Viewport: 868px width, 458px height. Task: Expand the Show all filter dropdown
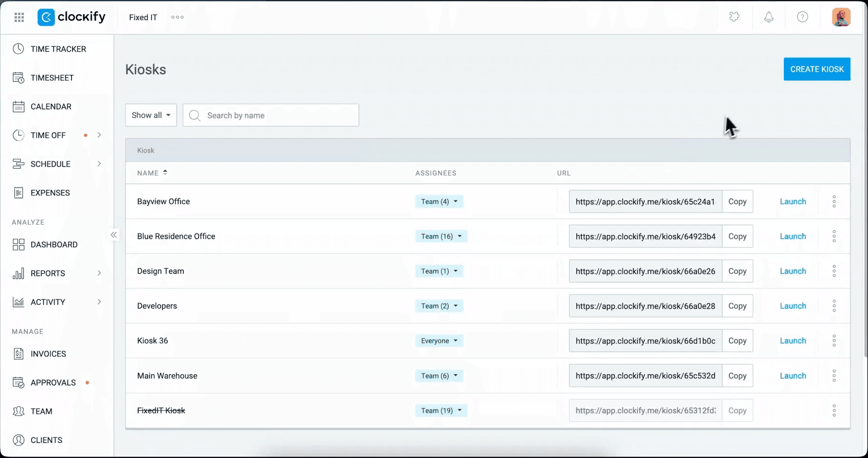coord(151,115)
